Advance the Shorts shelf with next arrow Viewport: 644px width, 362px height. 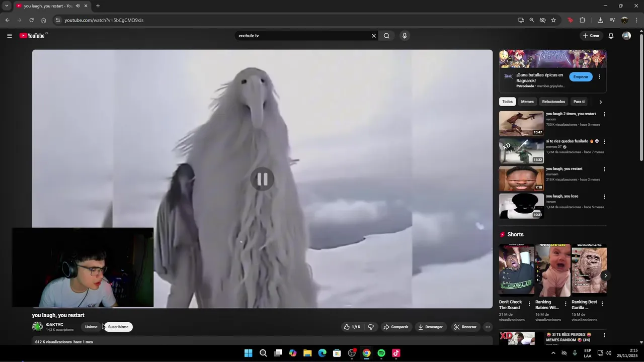click(605, 276)
